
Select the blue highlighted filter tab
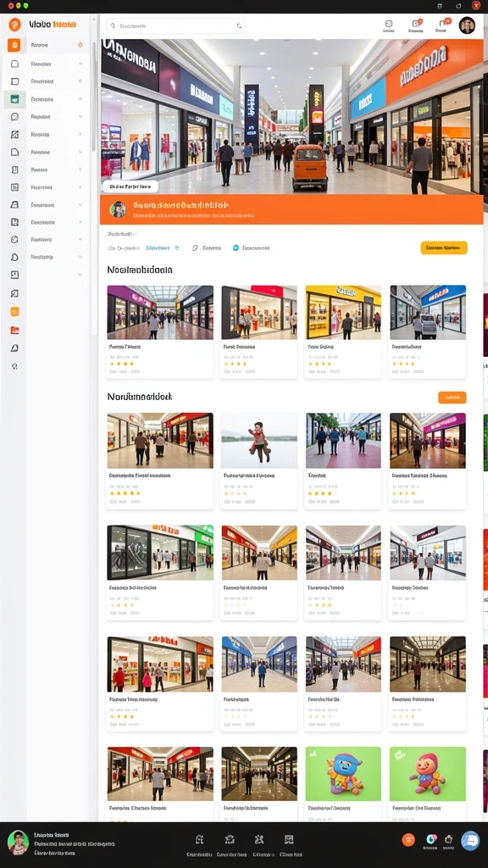(x=163, y=248)
